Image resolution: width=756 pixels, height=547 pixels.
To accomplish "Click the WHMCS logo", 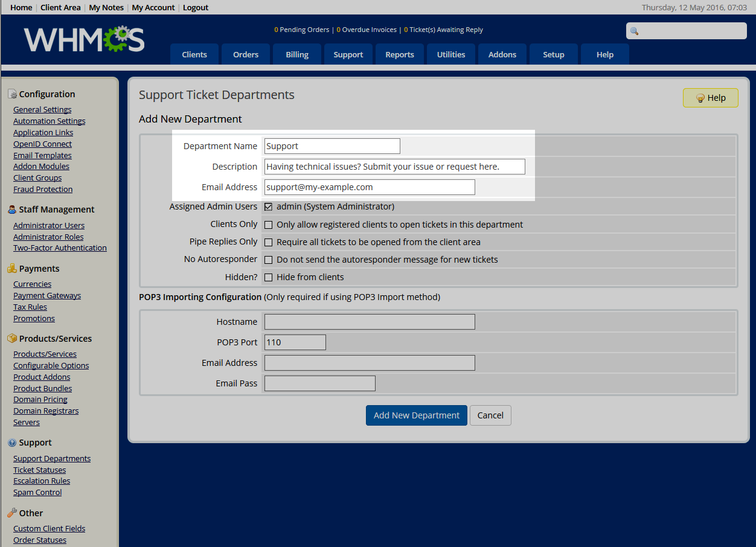I will (x=85, y=39).
